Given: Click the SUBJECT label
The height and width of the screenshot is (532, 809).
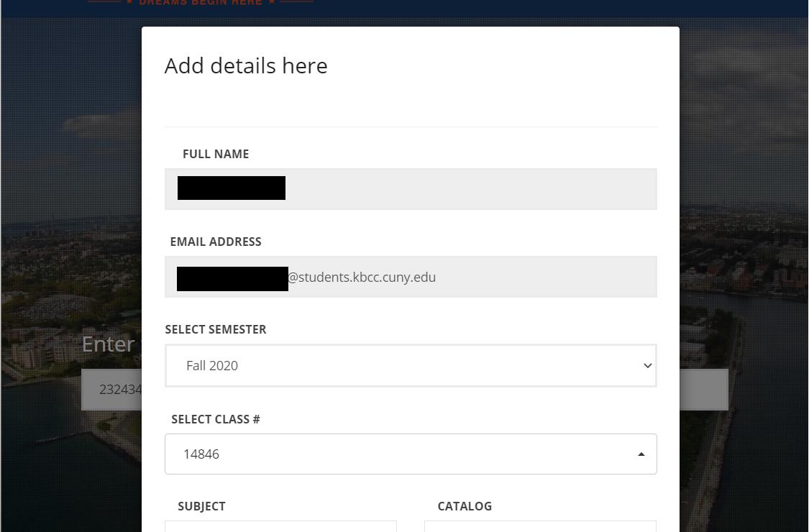Looking at the screenshot, I should pyautogui.click(x=201, y=506).
